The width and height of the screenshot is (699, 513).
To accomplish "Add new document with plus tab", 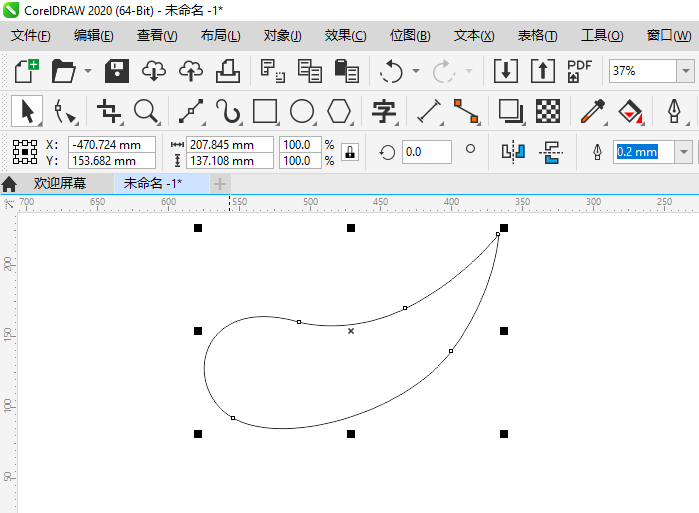I will click(220, 184).
